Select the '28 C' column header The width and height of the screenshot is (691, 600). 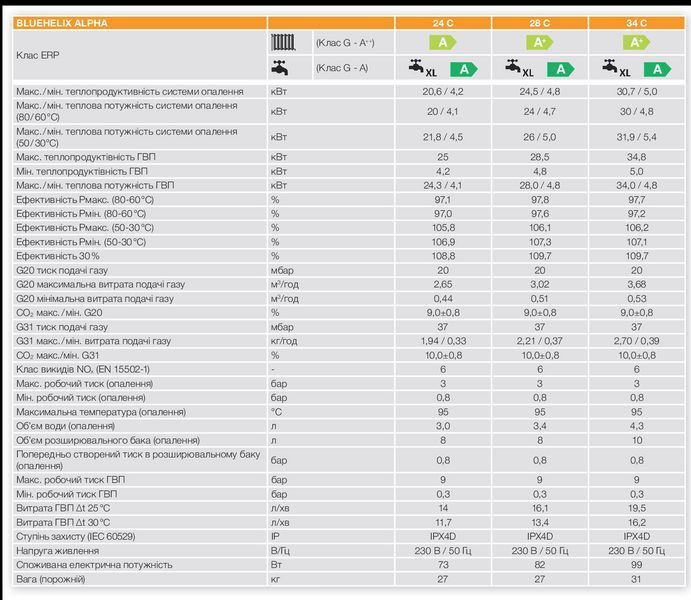pyautogui.click(x=540, y=23)
